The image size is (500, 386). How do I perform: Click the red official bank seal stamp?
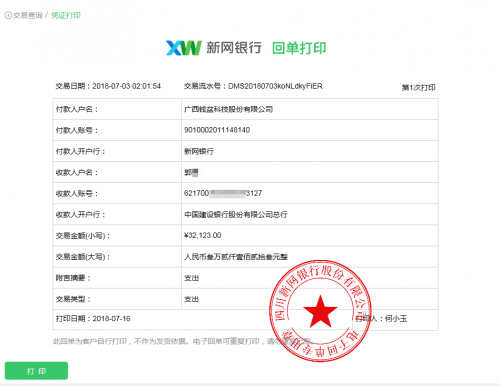click(x=320, y=311)
